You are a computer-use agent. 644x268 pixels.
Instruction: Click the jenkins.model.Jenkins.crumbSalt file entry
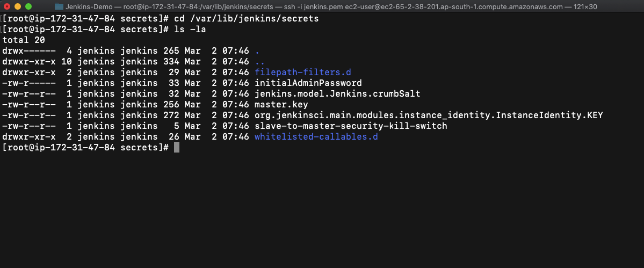[x=338, y=93]
